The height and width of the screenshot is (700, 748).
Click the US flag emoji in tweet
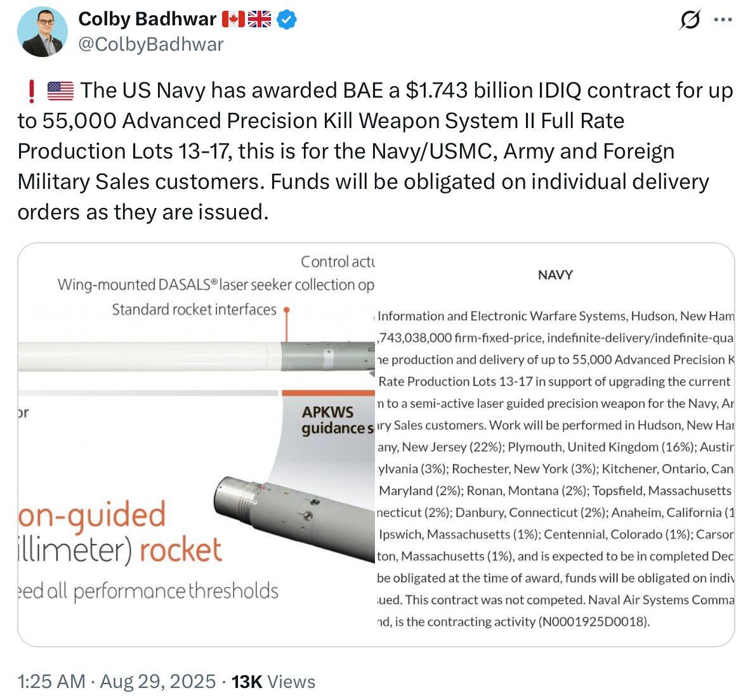tap(60, 91)
